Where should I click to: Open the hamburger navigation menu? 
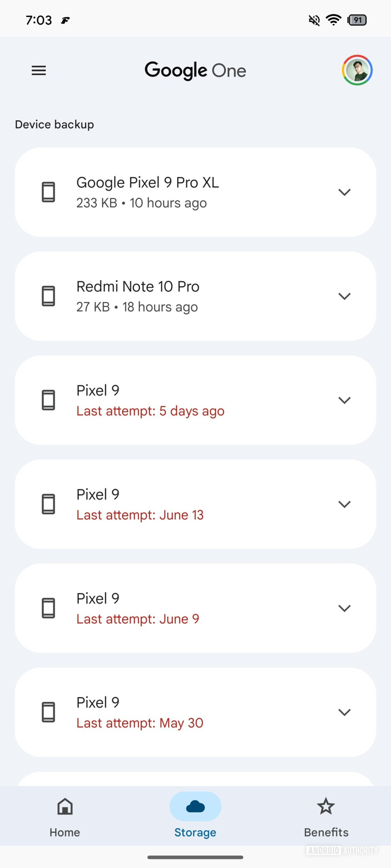tap(39, 71)
